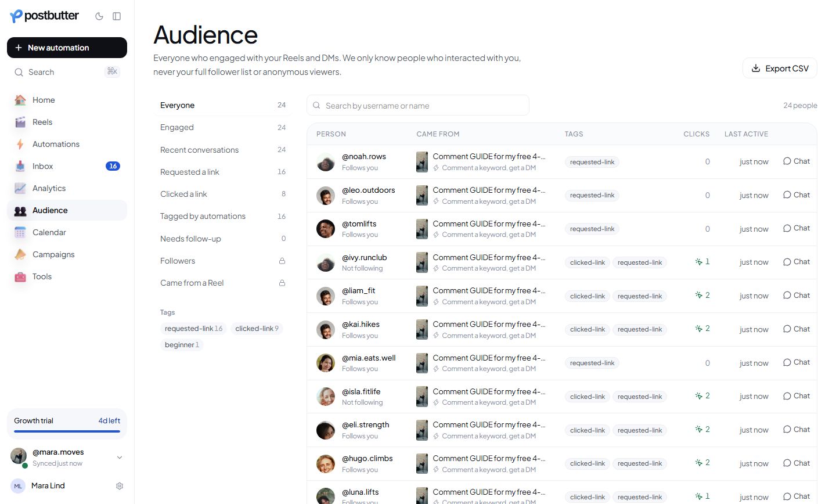Click the clicked-link tag on @isla.fitlife
Image resolution: width=836 pixels, height=504 pixels.
tap(587, 397)
